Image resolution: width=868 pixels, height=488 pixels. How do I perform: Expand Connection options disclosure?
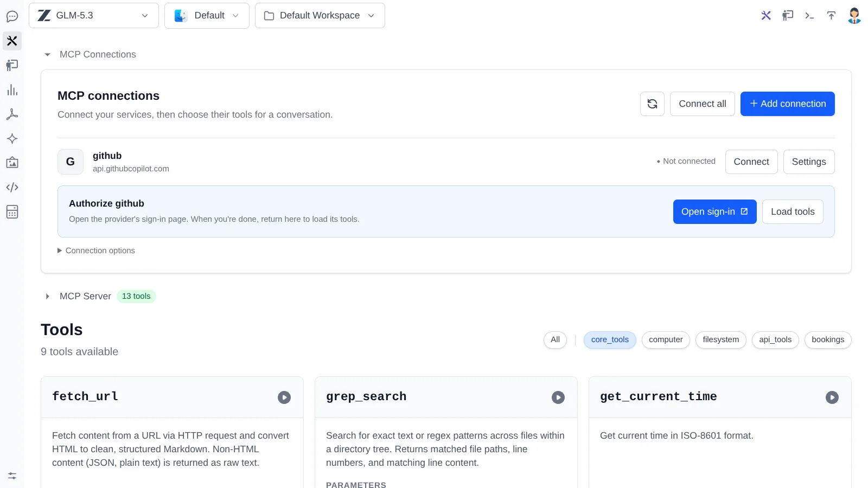coord(96,251)
